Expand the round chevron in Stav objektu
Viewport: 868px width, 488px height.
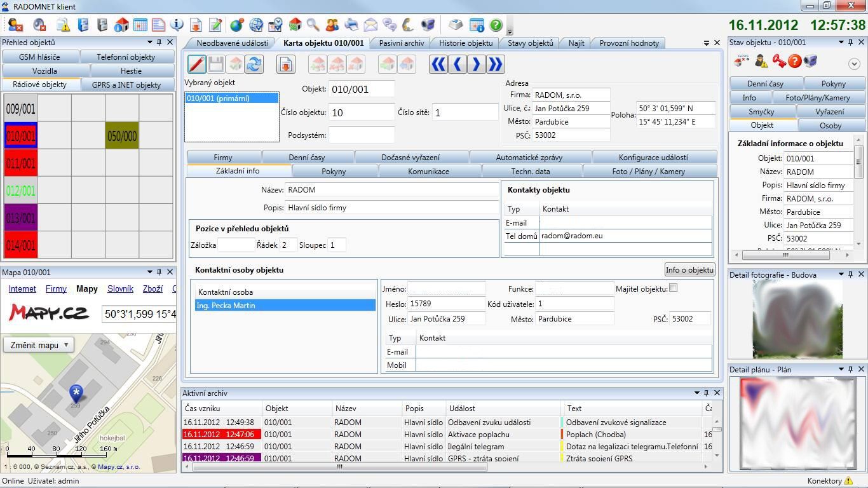pyautogui.click(x=853, y=64)
